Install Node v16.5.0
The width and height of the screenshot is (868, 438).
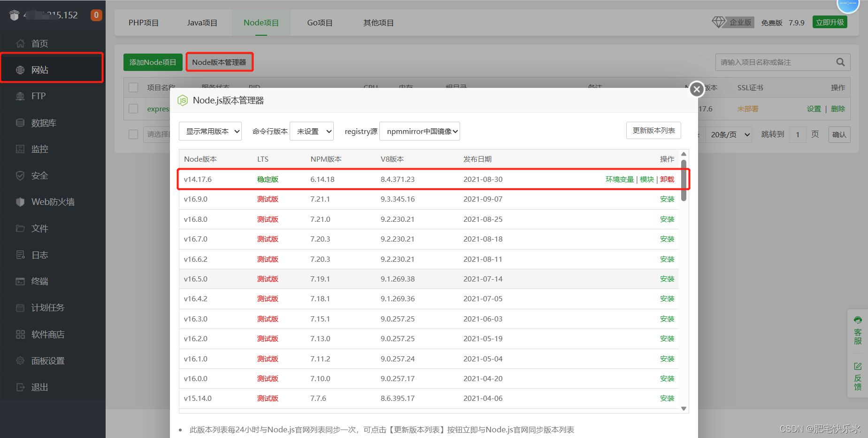coord(667,279)
